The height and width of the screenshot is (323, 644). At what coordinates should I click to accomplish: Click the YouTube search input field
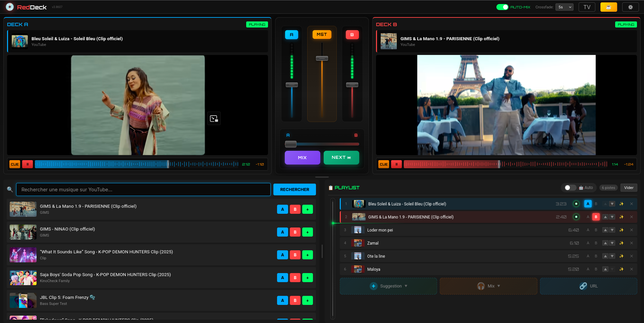(144, 189)
